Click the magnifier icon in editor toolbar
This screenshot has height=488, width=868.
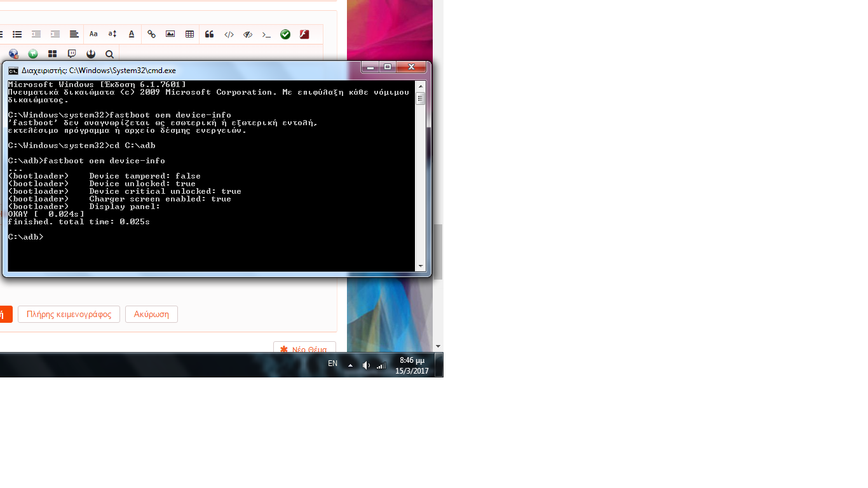pos(109,54)
